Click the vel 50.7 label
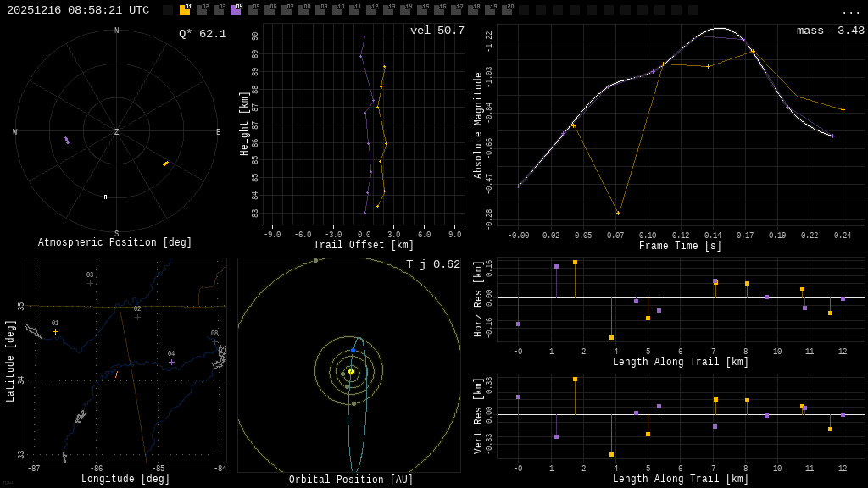The width and height of the screenshot is (868, 488). pyautogui.click(x=437, y=30)
